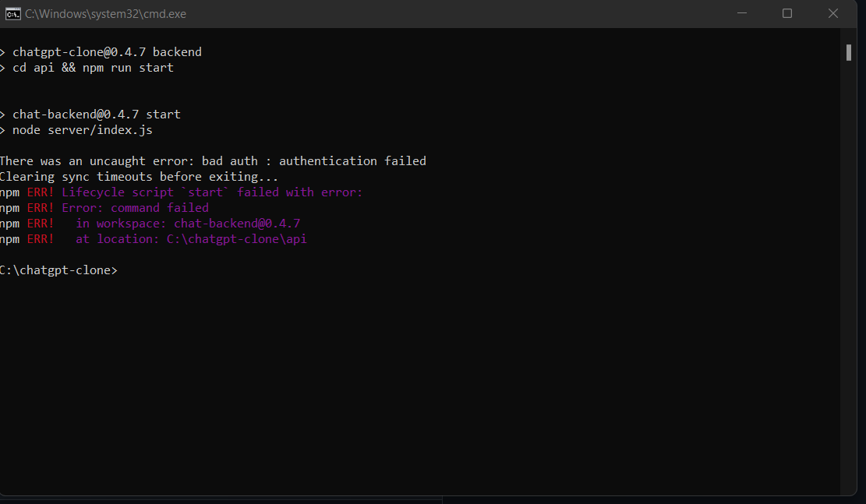Click the chat-backend@0.4.7 workspace text

pyautogui.click(x=237, y=223)
